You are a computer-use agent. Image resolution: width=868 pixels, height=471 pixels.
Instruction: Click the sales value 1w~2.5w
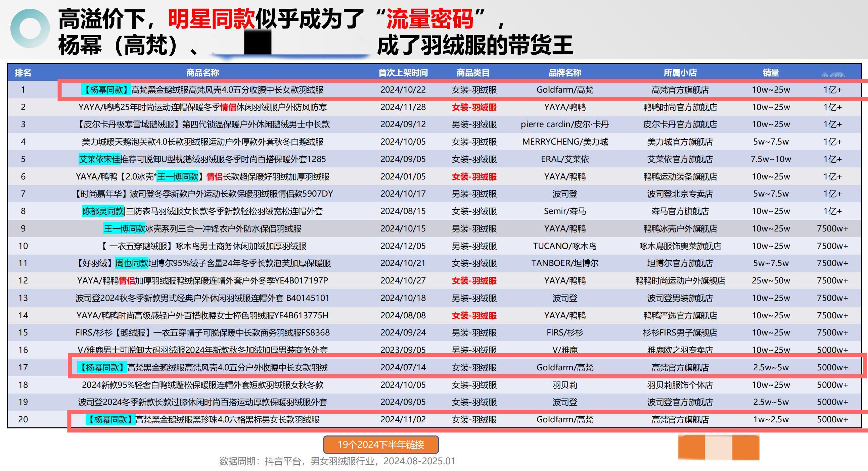tap(771, 419)
